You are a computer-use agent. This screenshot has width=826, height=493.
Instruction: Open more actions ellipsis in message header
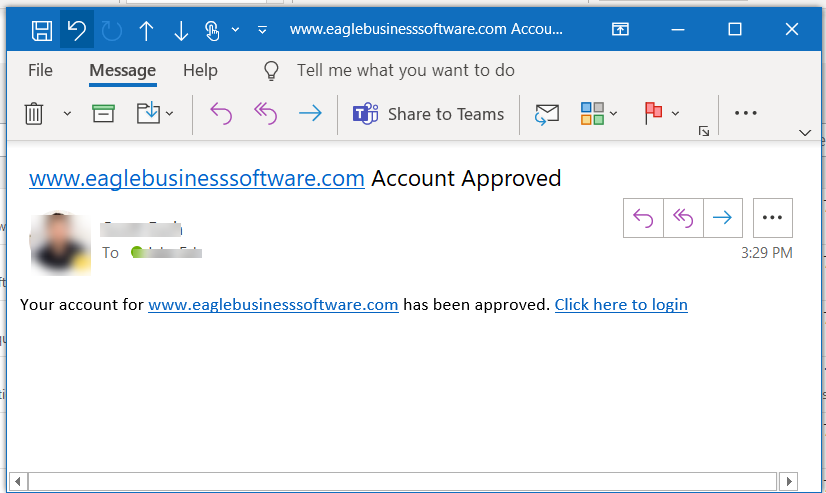click(x=771, y=217)
